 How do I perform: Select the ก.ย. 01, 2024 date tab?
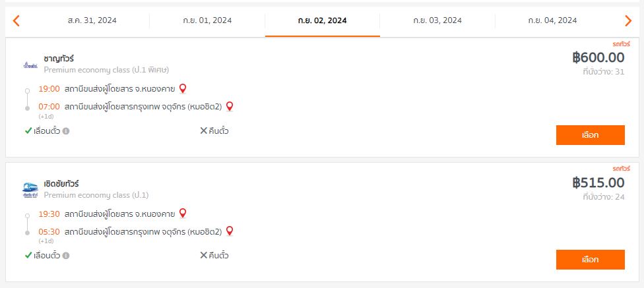click(207, 20)
